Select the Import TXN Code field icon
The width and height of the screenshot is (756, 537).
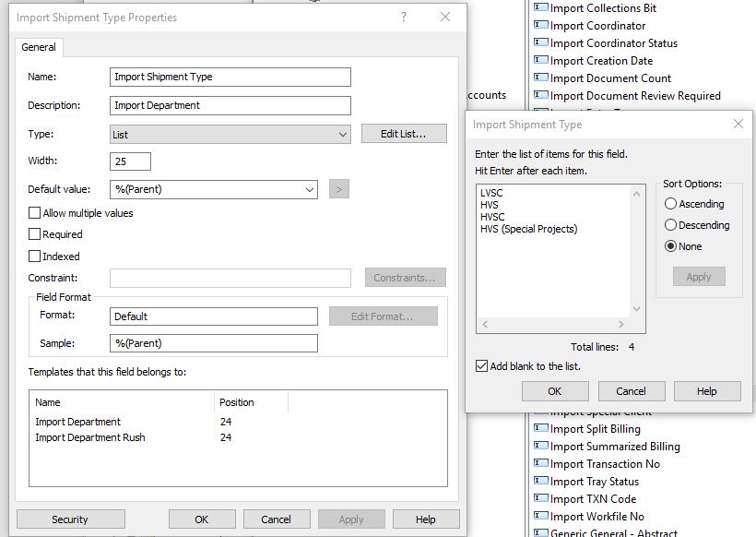click(541, 499)
